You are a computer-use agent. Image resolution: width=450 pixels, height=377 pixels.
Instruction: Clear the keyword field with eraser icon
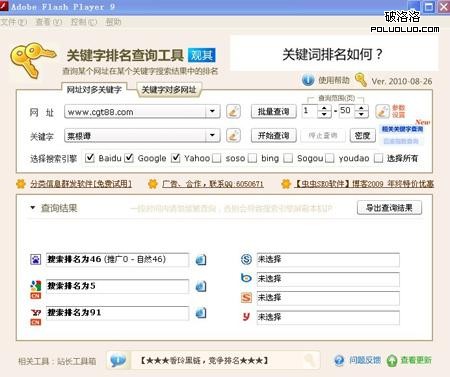(233, 135)
